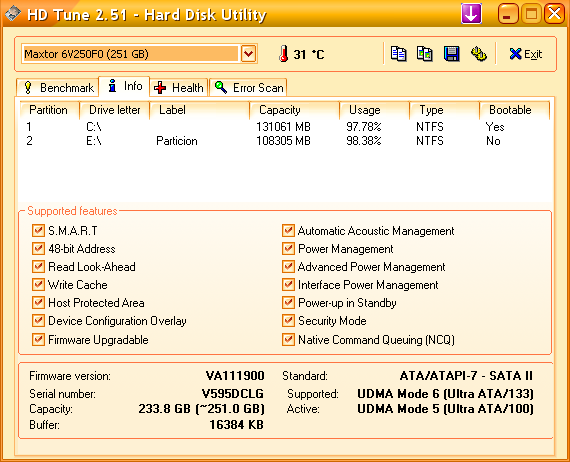
Task: Click the 16384 KB buffer value
Action: (x=236, y=425)
